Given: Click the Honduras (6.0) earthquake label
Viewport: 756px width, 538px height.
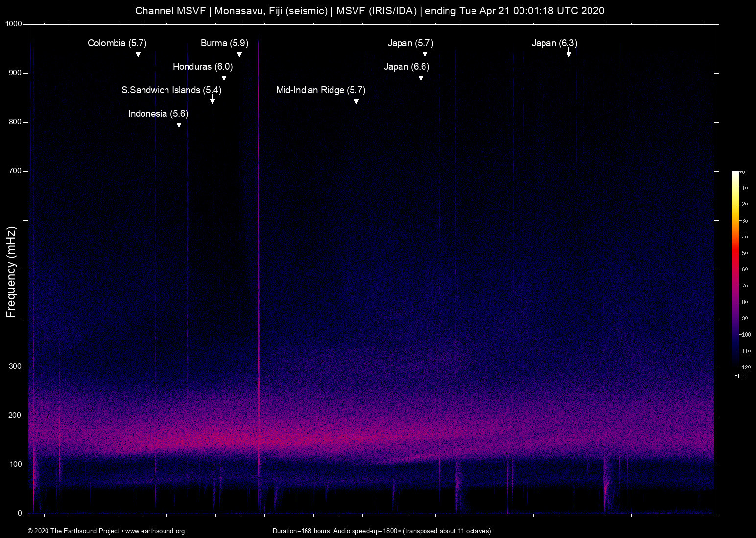Looking at the screenshot, I should click(203, 67).
